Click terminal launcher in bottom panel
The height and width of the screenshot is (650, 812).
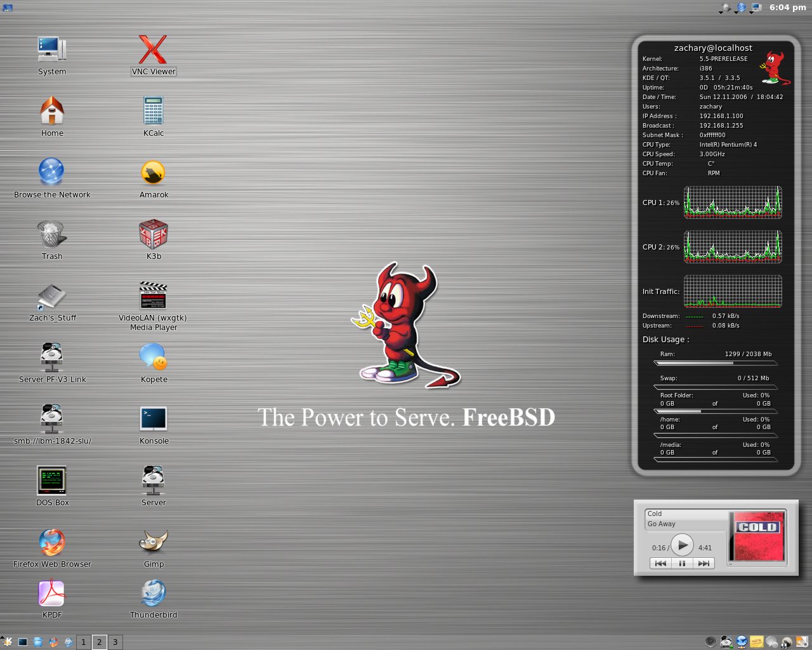[23, 642]
